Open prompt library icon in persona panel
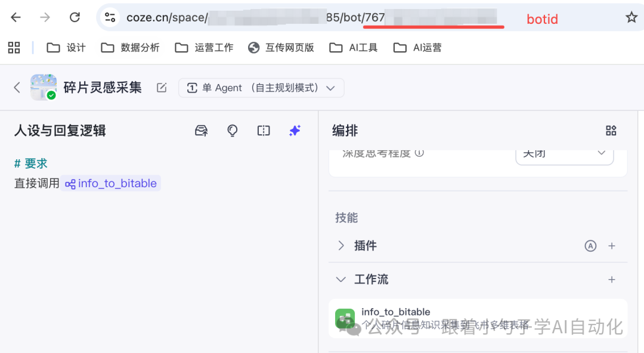 (x=202, y=131)
